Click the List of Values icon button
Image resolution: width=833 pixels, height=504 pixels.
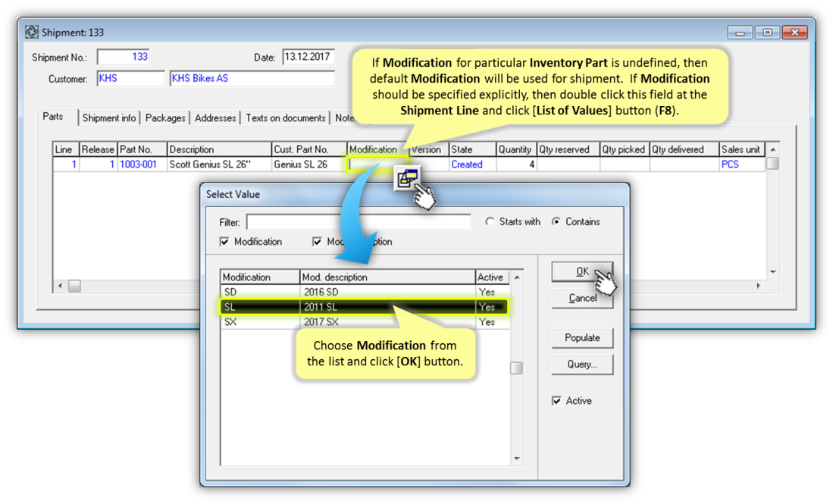pyautogui.click(x=407, y=177)
